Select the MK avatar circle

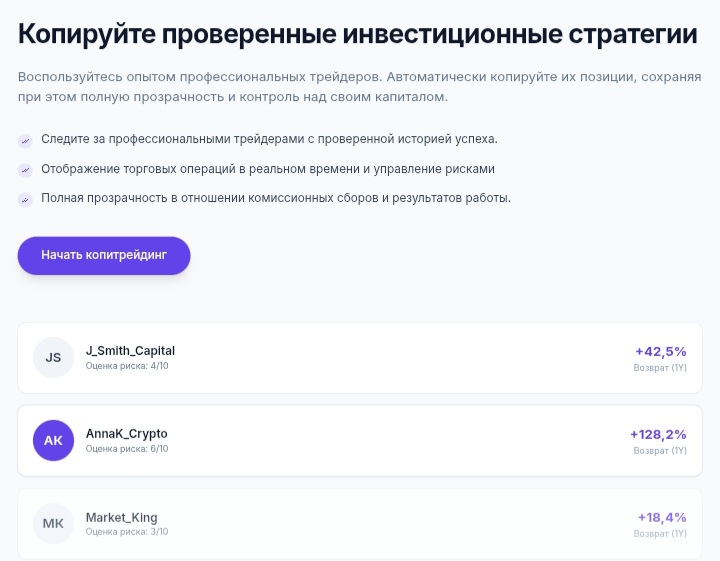click(x=53, y=523)
